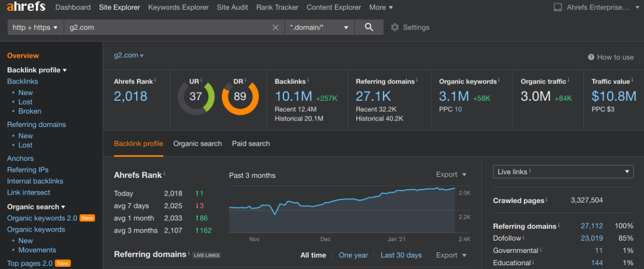The height and width of the screenshot is (269, 644).
Task: Click info icon beside Educational row
Action: pos(533,262)
